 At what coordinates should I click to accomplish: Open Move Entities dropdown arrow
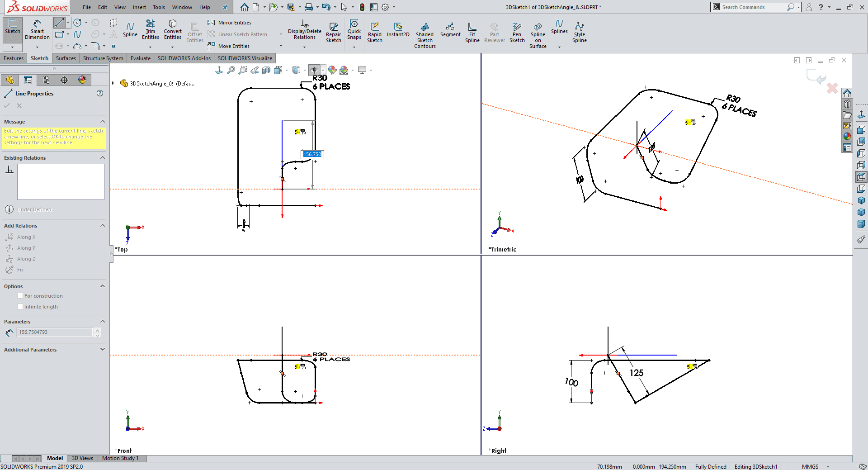click(x=281, y=46)
